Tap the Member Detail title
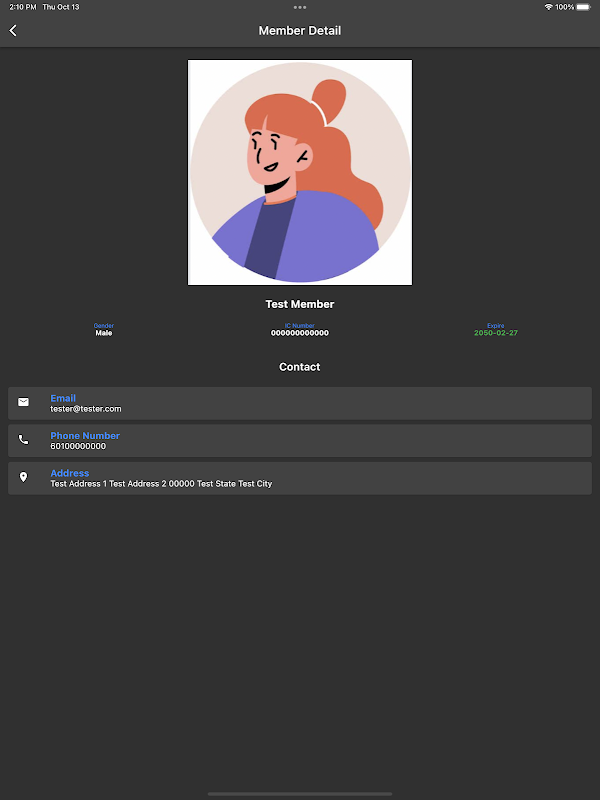 [x=300, y=31]
